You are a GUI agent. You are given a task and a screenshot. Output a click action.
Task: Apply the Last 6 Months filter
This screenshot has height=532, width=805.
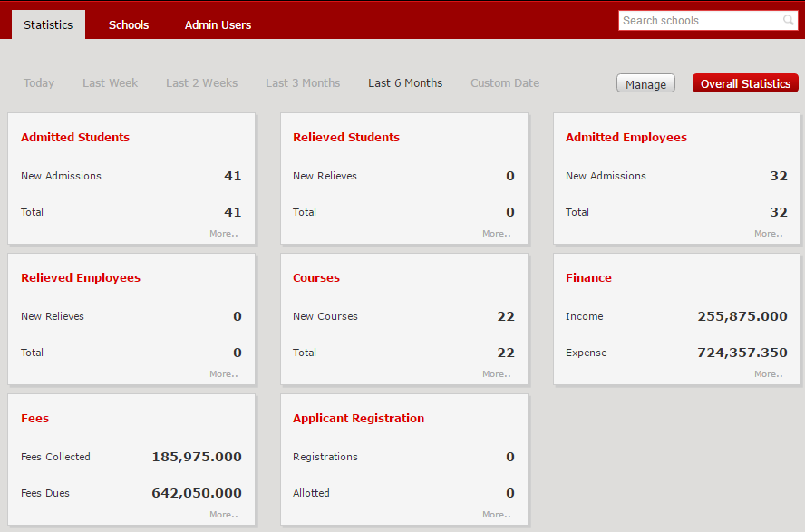pos(404,82)
